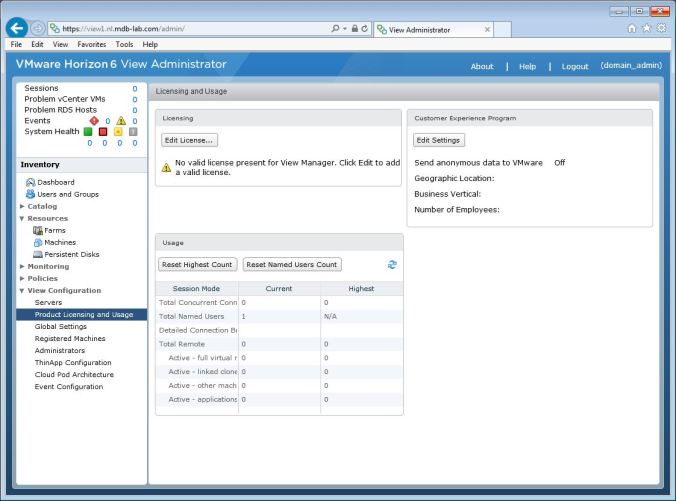Click the green System Health status icon
This screenshot has height=501, width=676.
[x=88, y=130]
